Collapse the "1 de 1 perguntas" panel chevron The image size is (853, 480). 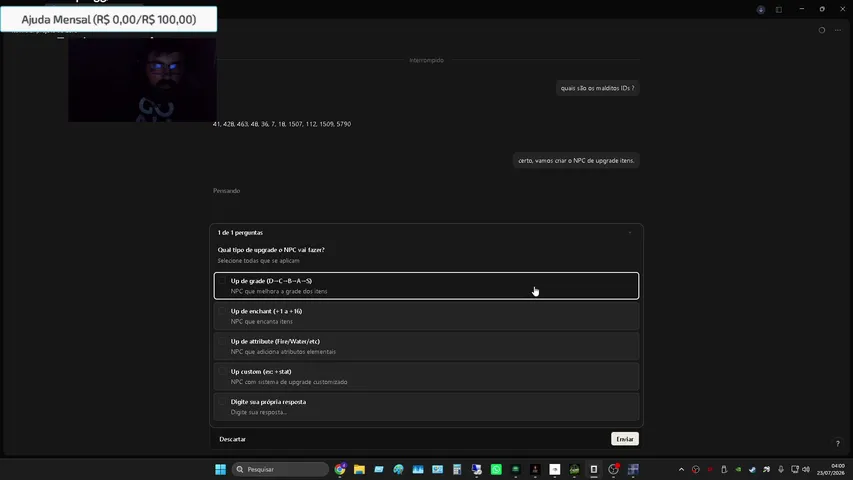[630, 233]
